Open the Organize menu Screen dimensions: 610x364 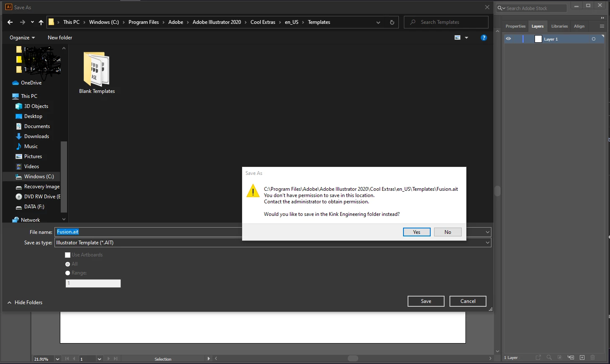[x=22, y=38]
